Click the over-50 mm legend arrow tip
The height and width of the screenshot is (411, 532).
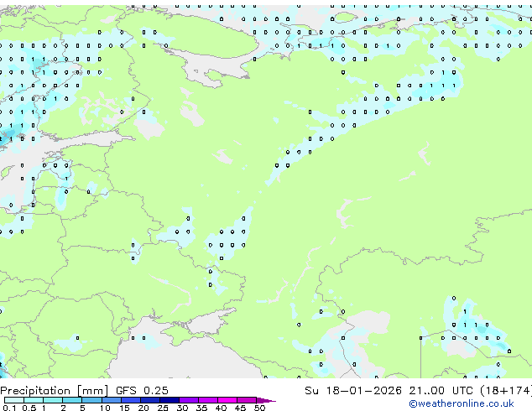[266, 400]
